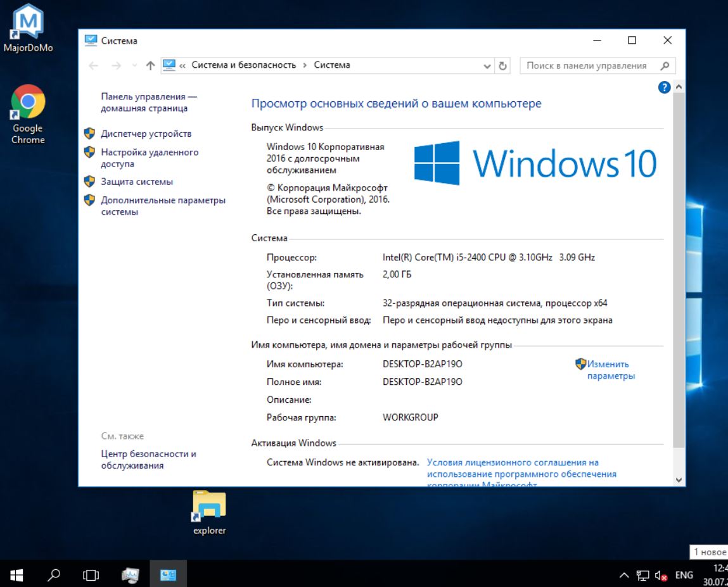This screenshot has width=728, height=587.
Task: Click inside the control panel search field
Action: (589, 65)
